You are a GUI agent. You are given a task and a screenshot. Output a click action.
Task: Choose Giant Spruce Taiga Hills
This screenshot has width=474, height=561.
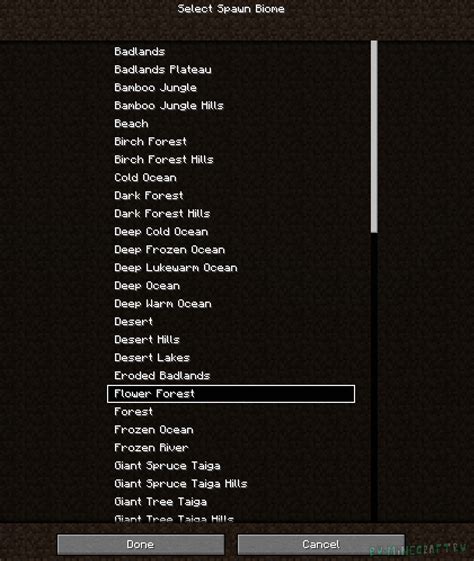tap(231, 484)
